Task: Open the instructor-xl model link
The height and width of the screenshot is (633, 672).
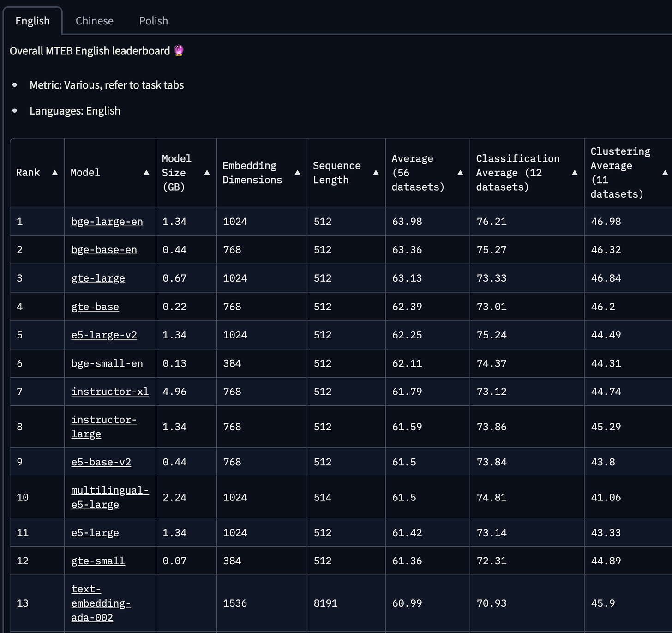Action: 110,392
